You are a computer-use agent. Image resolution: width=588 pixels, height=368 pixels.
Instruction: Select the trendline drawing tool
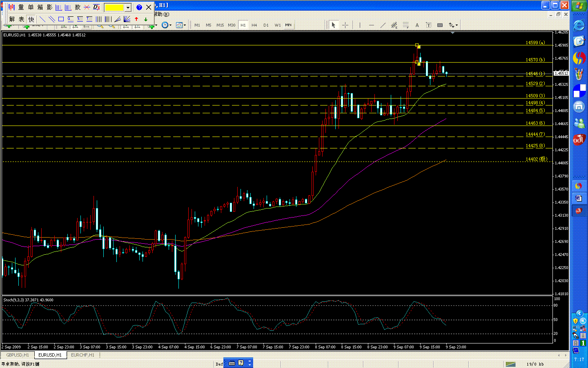(x=383, y=25)
